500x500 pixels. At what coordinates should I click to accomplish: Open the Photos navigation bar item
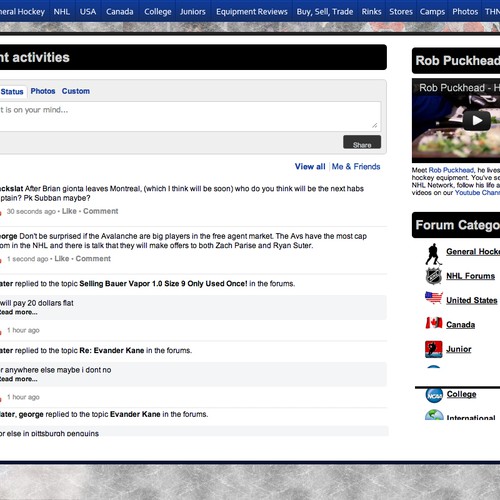pyautogui.click(x=465, y=12)
